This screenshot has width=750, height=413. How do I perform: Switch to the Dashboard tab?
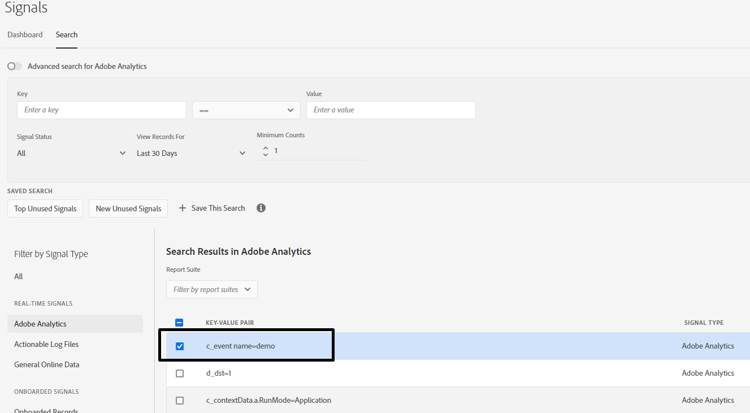(x=25, y=35)
